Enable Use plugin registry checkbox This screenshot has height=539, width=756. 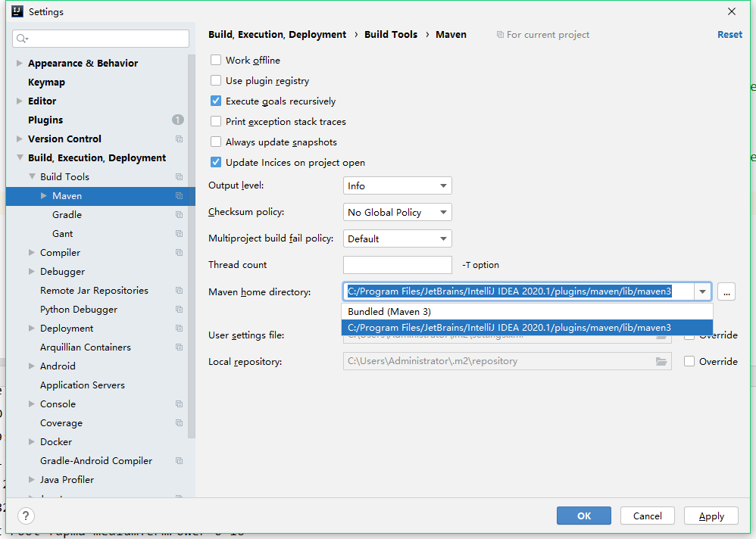pyautogui.click(x=216, y=80)
